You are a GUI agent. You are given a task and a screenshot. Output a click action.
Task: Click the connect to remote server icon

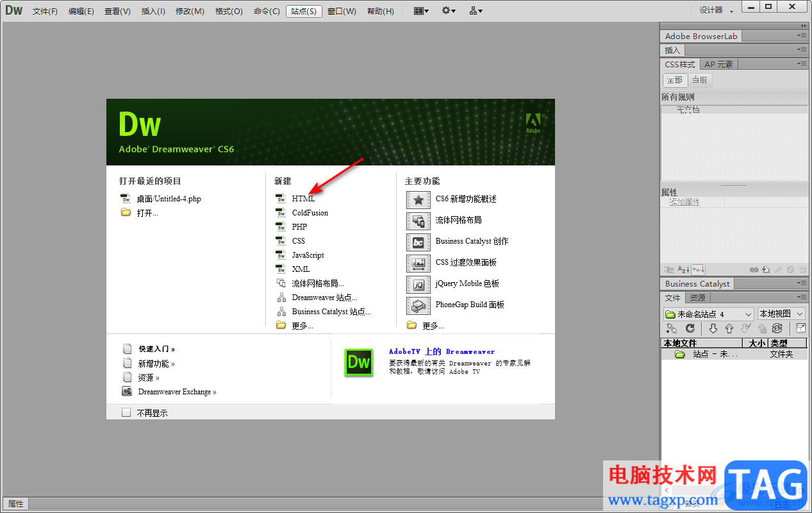point(672,328)
